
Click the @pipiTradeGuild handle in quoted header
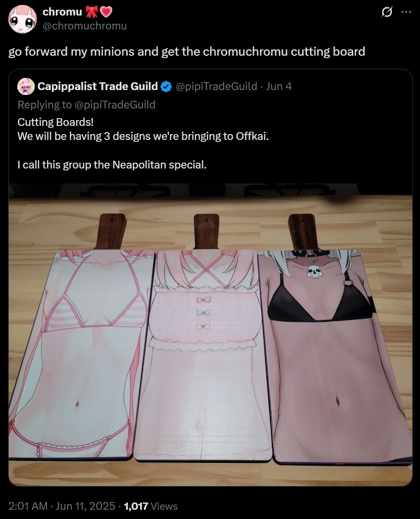[x=216, y=86]
